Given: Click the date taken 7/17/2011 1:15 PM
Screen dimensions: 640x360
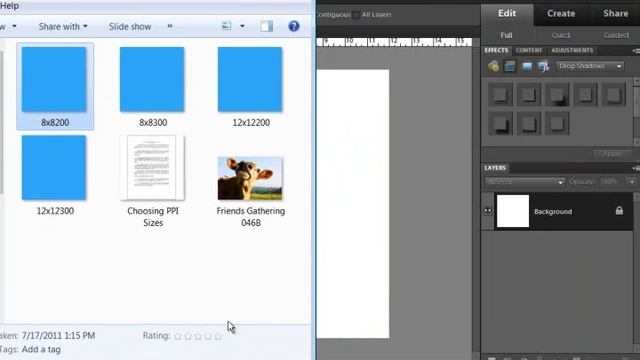Looking at the screenshot, I should [x=58, y=336].
